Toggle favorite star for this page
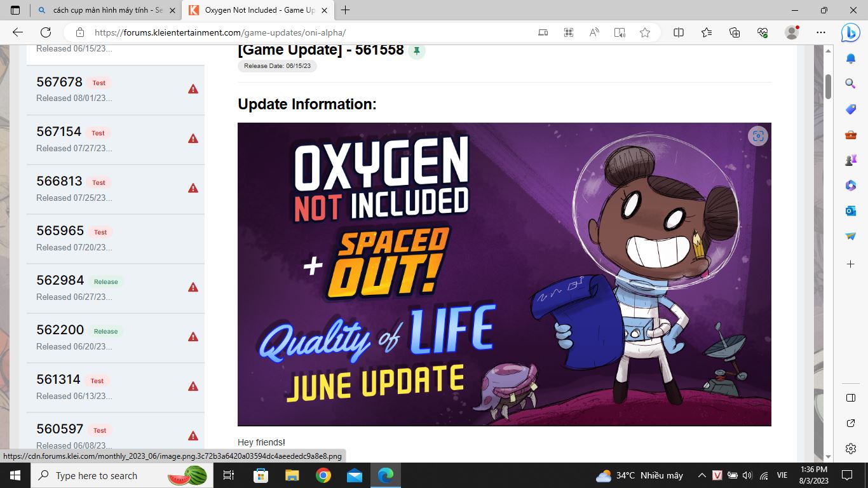The image size is (868, 488). click(x=644, y=31)
